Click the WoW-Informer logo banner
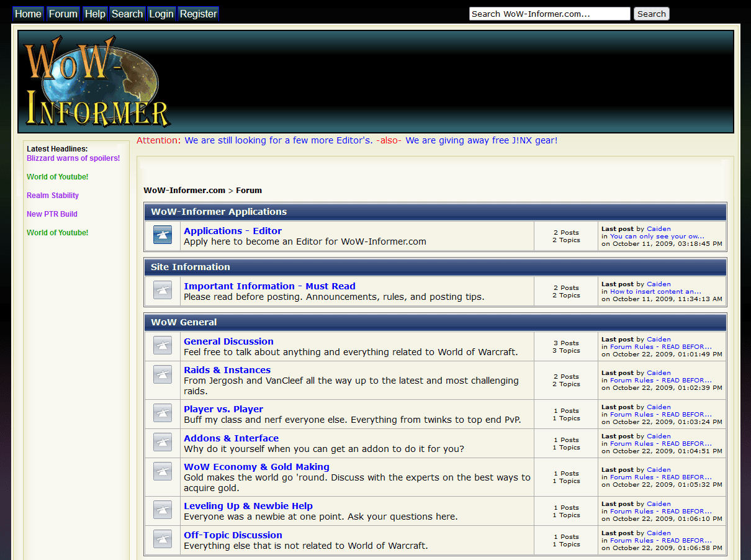The height and width of the screenshot is (560, 751). point(97,82)
